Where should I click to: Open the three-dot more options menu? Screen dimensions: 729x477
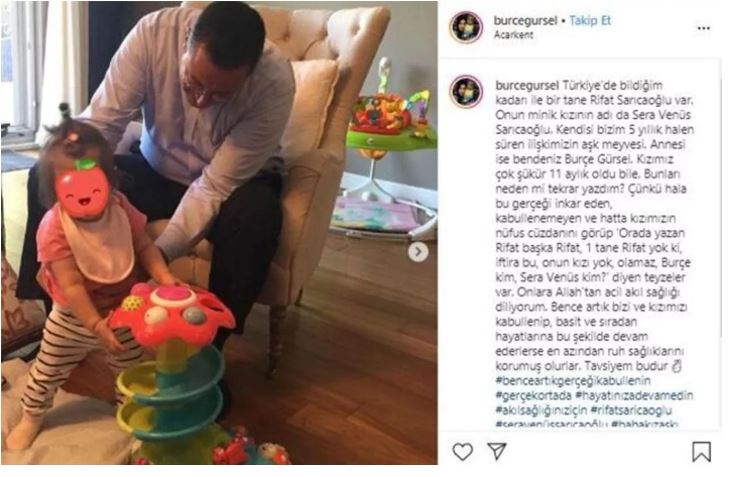pos(704,28)
